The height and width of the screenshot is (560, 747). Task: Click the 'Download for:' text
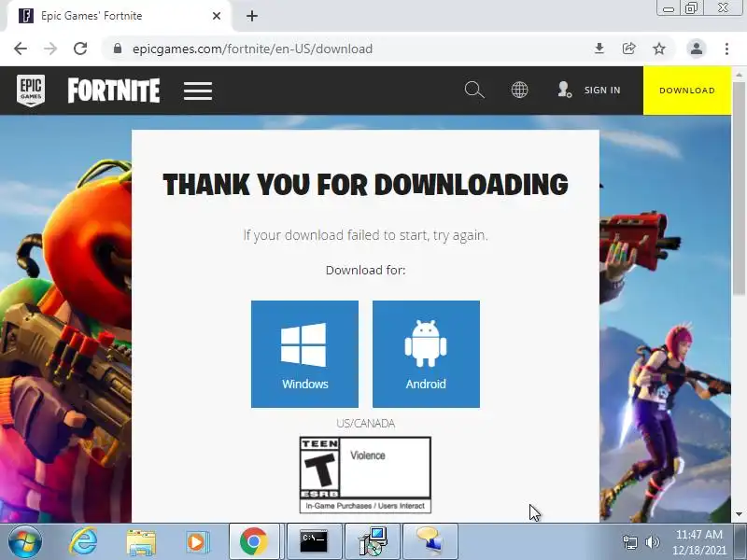(365, 270)
